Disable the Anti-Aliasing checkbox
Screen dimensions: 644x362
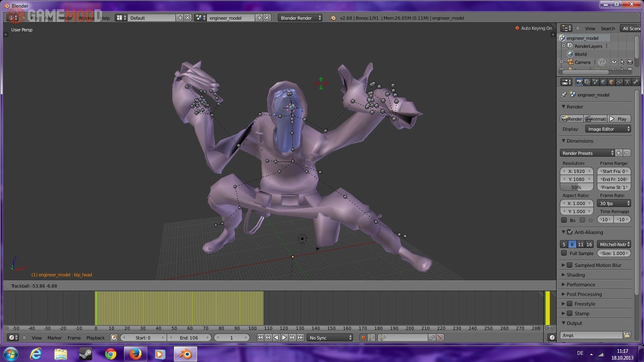(x=570, y=232)
